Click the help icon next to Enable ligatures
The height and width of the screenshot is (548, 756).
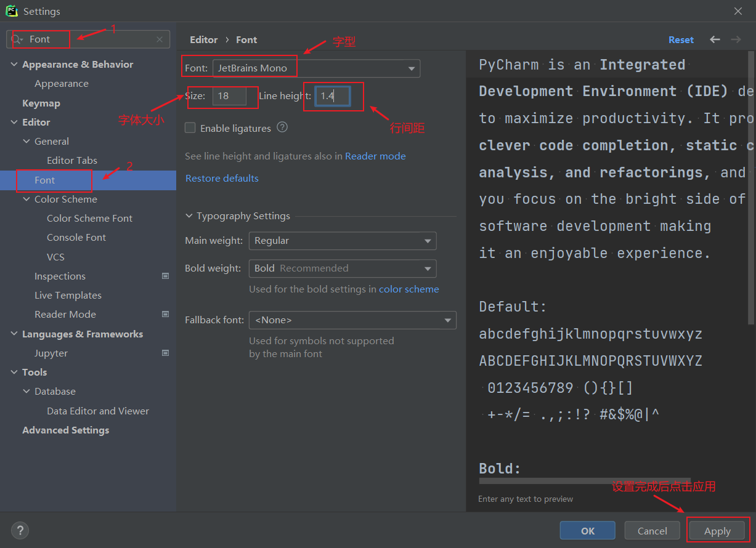[x=282, y=127]
